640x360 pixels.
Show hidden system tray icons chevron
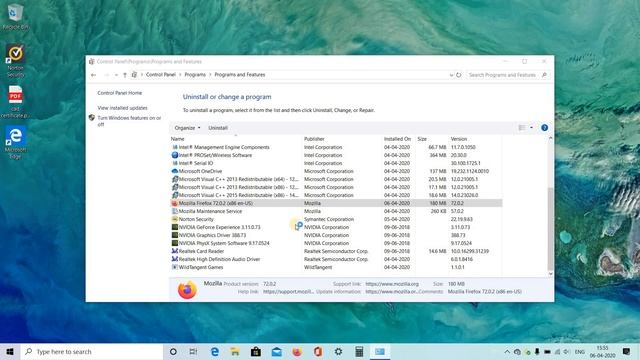(x=507, y=351)
